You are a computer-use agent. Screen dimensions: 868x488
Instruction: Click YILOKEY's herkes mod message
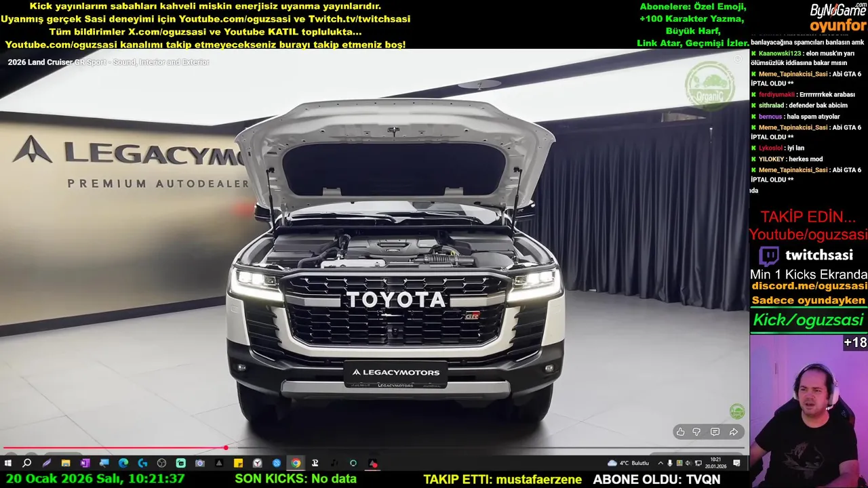click(787, 159)
